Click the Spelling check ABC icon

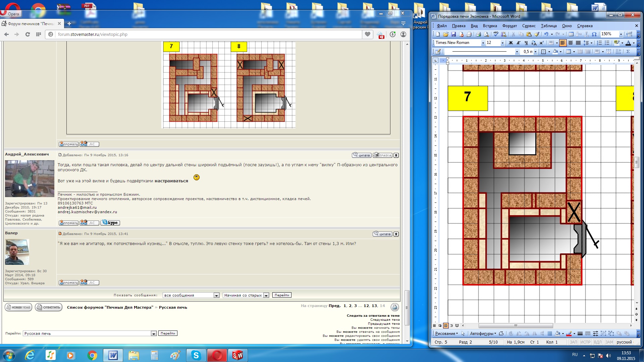[496, 34]
